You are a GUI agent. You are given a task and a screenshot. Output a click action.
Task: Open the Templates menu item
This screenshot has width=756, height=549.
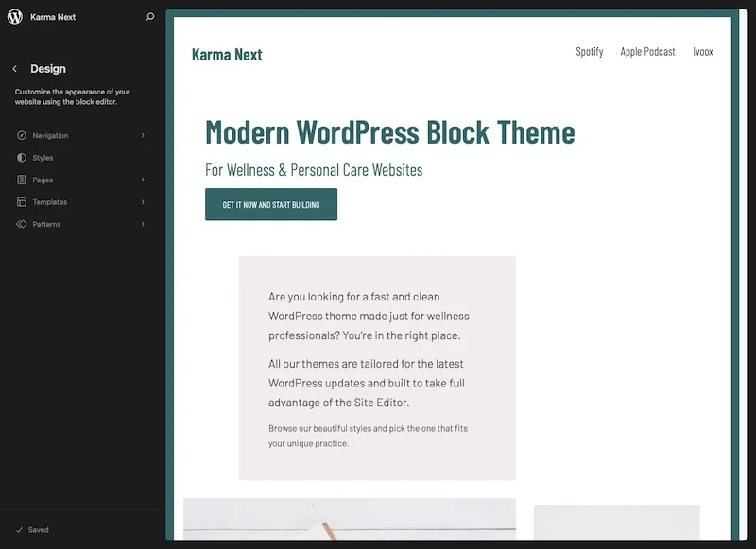[81, 202]
